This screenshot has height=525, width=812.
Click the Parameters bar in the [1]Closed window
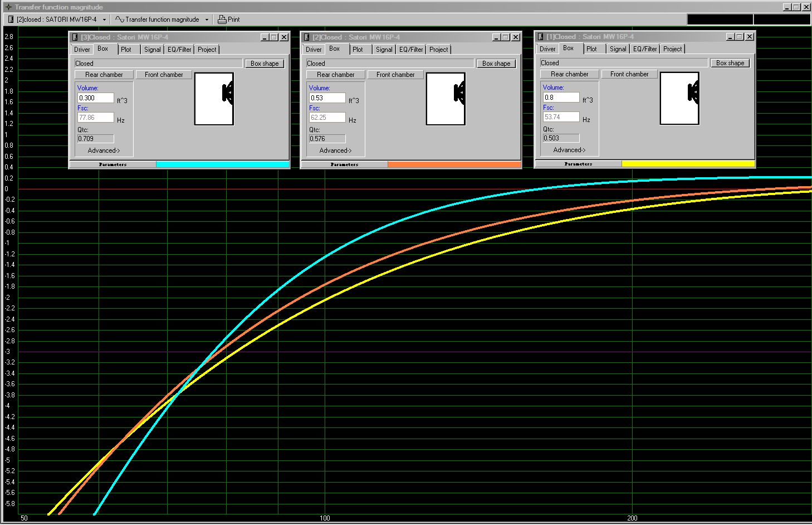coord(579,164)
